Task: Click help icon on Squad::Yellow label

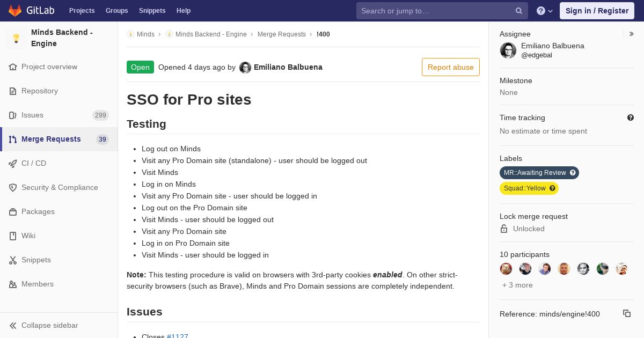Action: (552, 188)
